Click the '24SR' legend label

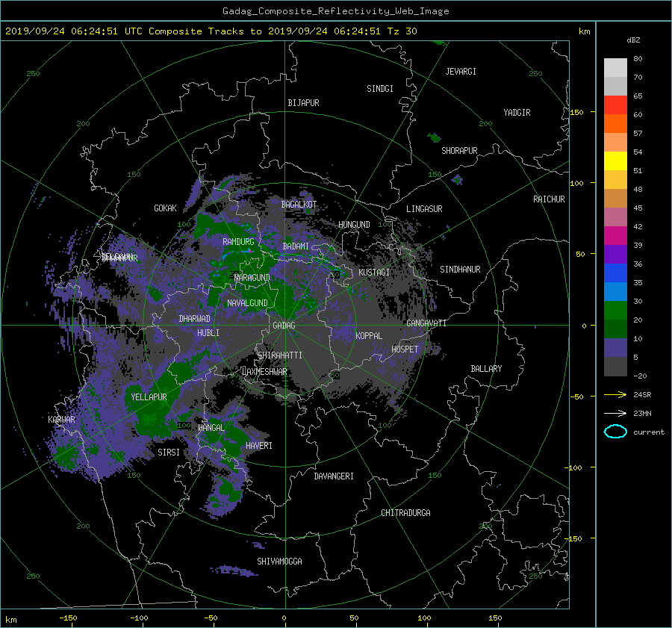click(642, 395)
